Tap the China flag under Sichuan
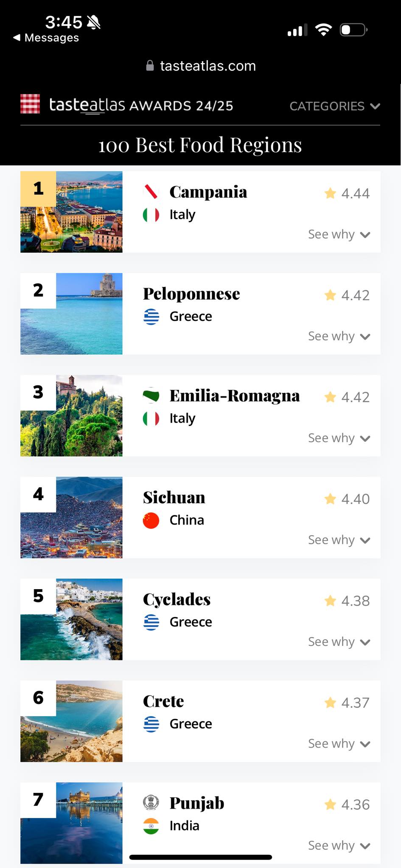This screenshot has width=401, height=868. point(151,520)
